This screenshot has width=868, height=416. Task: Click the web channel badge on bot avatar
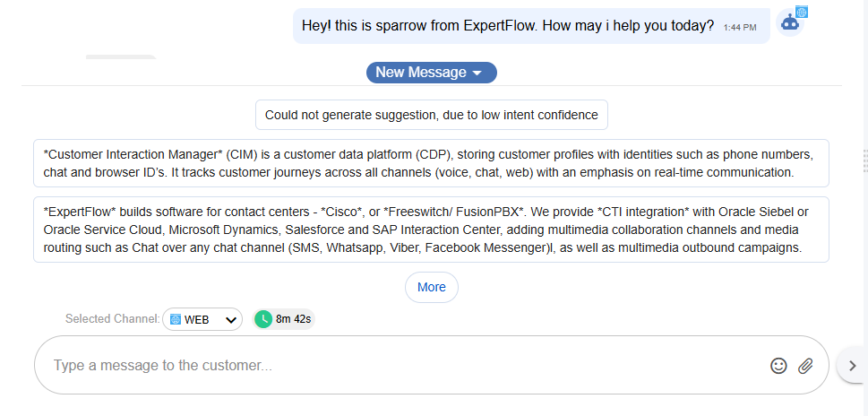(803, 12)
